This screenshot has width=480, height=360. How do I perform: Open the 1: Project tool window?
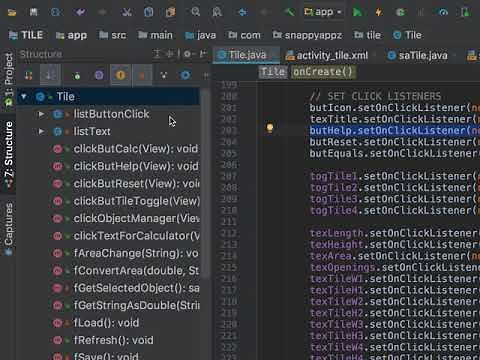8,80
